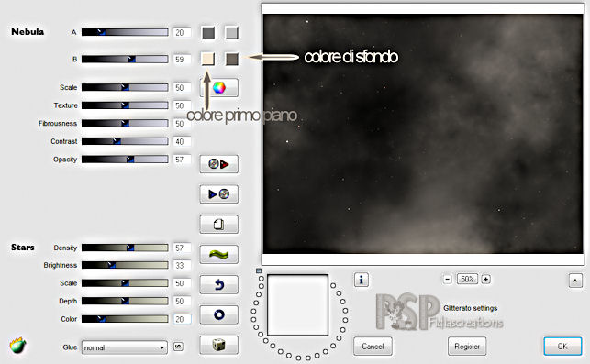Image resolution: width=590 pixels, height=364 pixels.
Task: Adjust the Stars Depth slider
Action: point(125,301)
